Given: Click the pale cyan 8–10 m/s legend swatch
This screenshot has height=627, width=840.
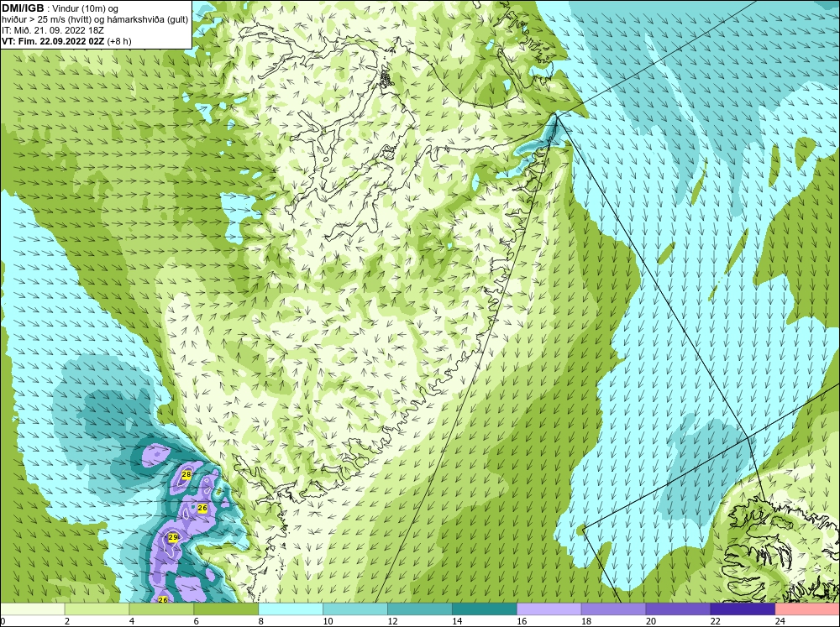Looking at the screenshot, I should pyautogui.click(x=291, y=609).
